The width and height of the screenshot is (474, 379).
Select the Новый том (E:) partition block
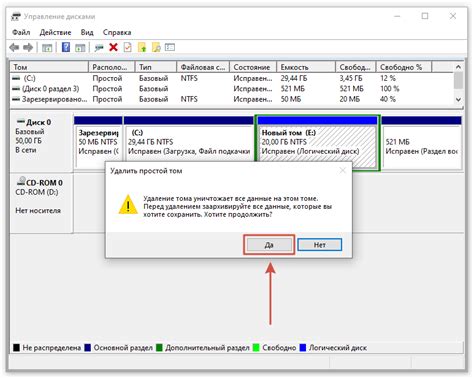pos(317,143)
